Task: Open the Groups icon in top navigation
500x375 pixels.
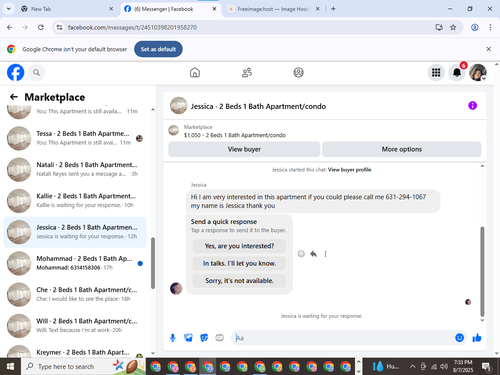Action: click(x=298, y=72)
